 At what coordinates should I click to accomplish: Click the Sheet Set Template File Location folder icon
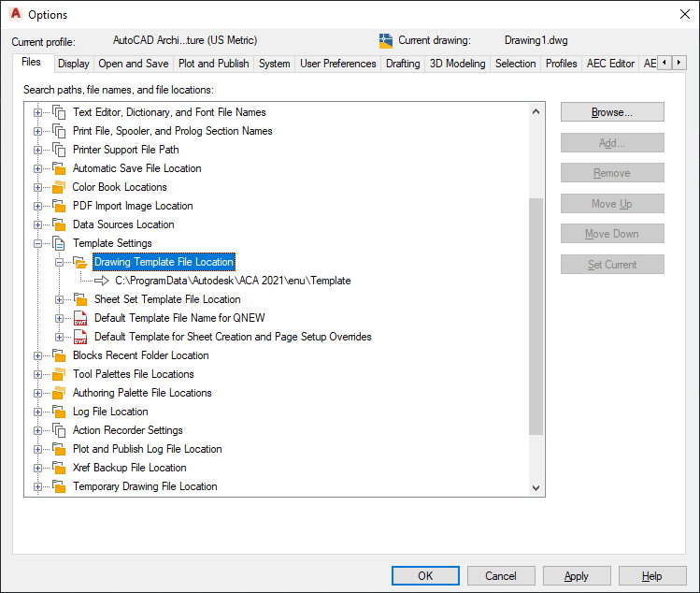point(80,299)
